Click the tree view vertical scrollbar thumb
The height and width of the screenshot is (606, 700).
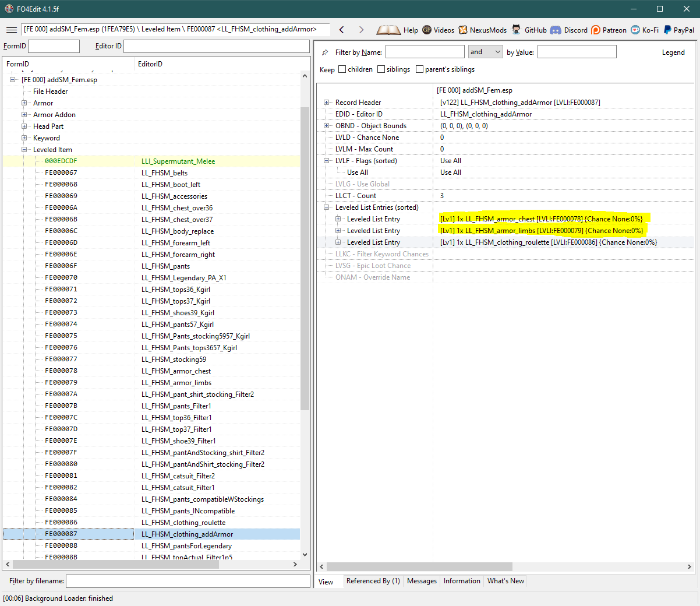point(305,259)
